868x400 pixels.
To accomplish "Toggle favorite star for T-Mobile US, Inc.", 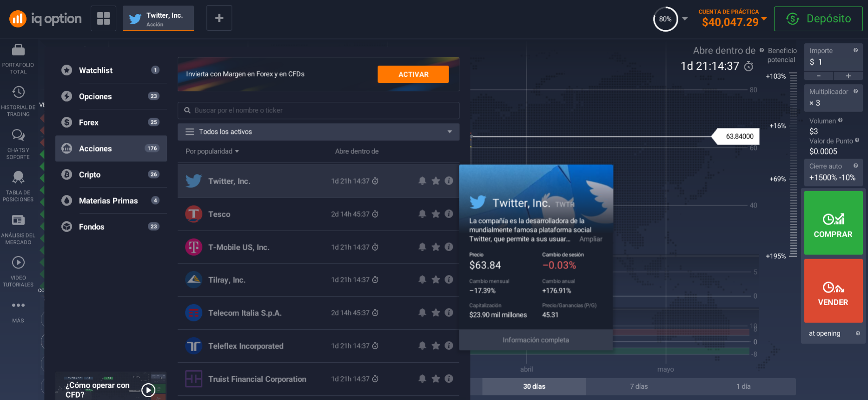I will pyautogui.click(x=436, y=247).
